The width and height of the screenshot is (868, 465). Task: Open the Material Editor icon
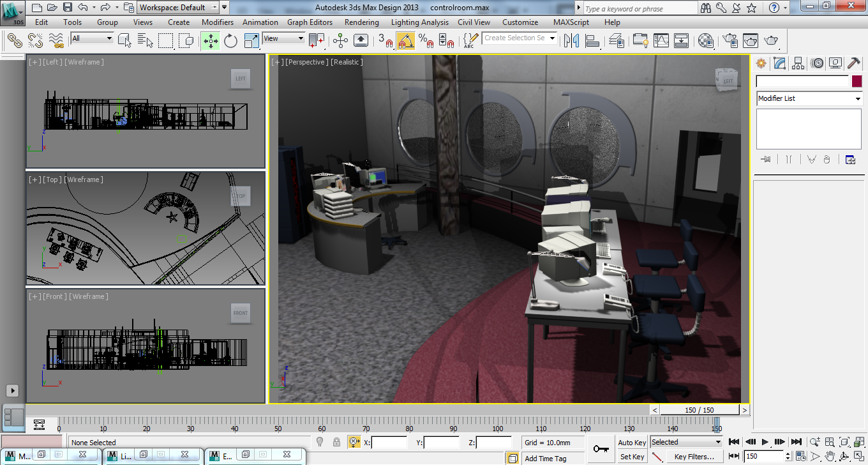[705, 41]
